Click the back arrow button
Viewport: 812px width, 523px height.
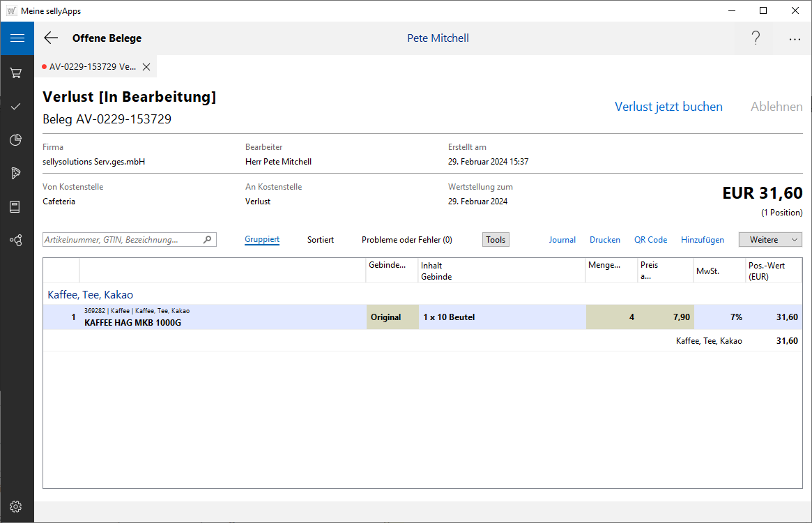(x=51, y=38)
